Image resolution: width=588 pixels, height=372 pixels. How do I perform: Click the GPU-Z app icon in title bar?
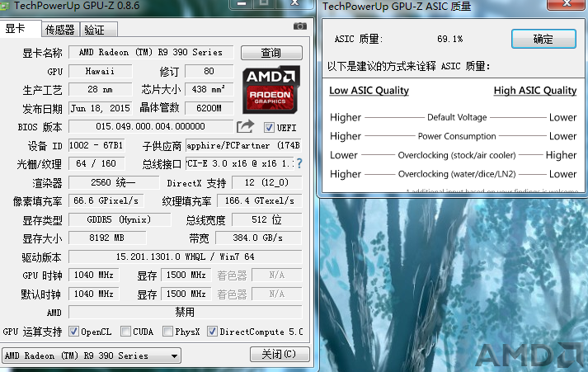click(x=4, y=5)
